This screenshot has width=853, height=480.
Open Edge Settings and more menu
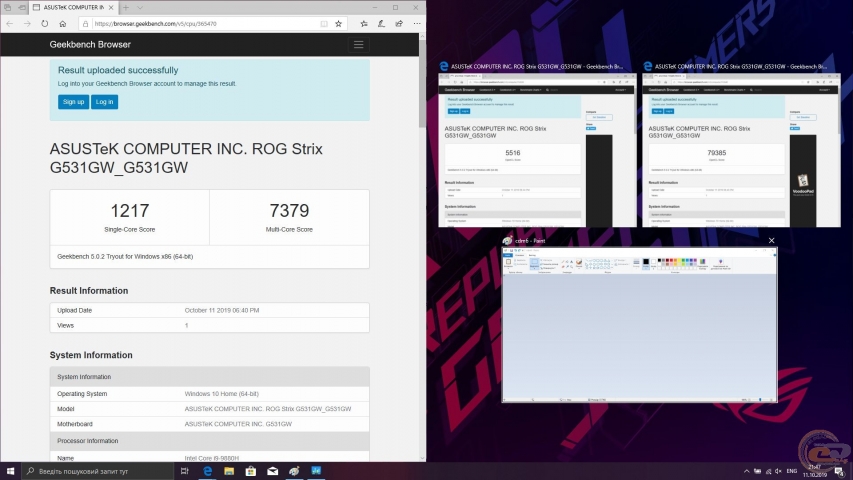pos(417,24)
